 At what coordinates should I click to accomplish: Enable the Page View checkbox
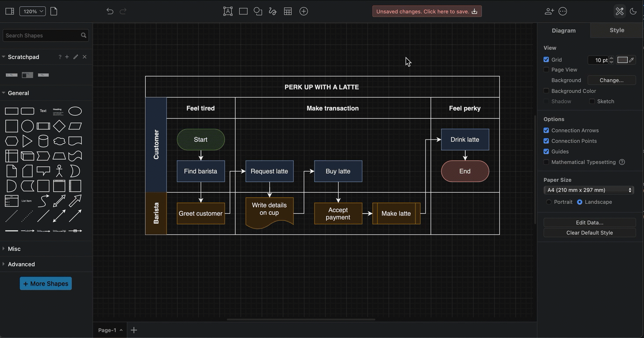546,70
